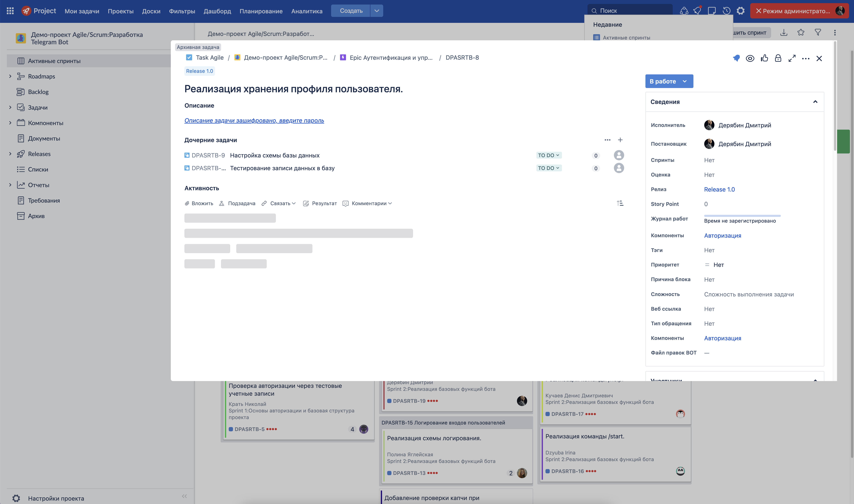The width and height of the screenshot is (854, 504).
Task: Click encrypted description password link
Action: (254, 121)
